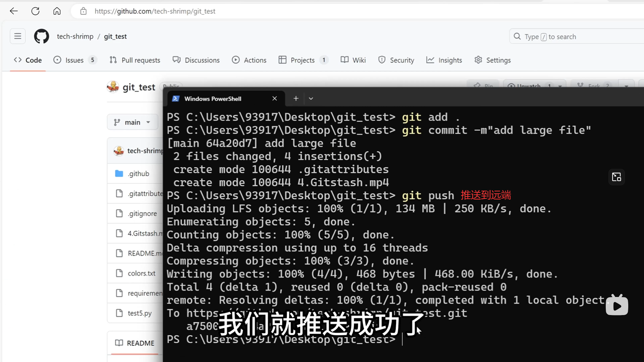Open the .github folder
This screenshot has width=644, height=362.
pos(139,174)
